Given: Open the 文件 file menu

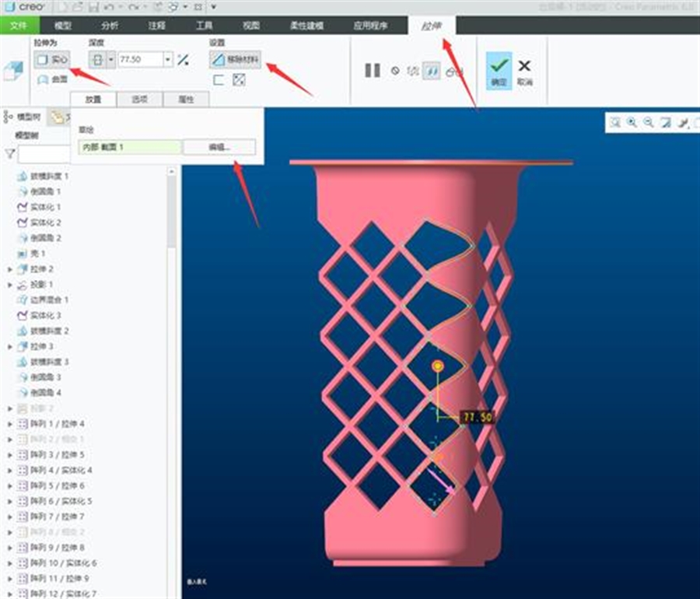Looking at the screenshot, I should (x=19, y=26).
